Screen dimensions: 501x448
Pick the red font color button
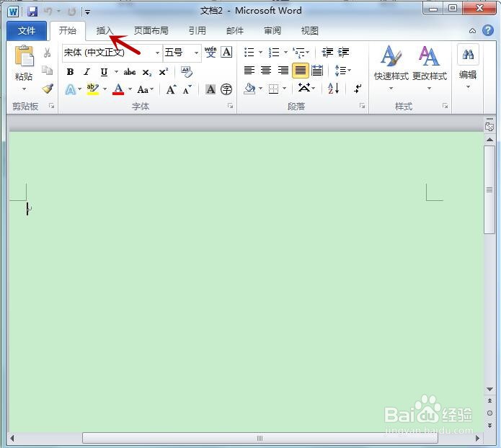click(118, 89)
